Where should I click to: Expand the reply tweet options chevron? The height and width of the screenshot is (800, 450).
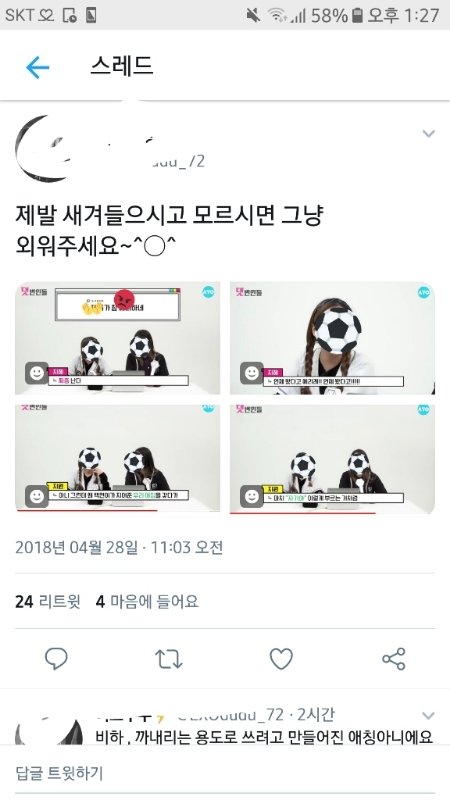coord(428,715)
